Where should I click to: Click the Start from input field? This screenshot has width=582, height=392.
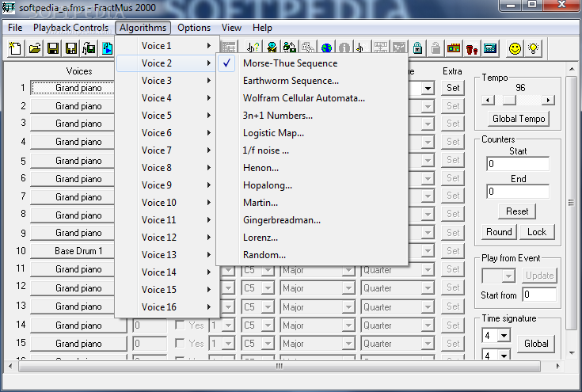tap(539, 295)
